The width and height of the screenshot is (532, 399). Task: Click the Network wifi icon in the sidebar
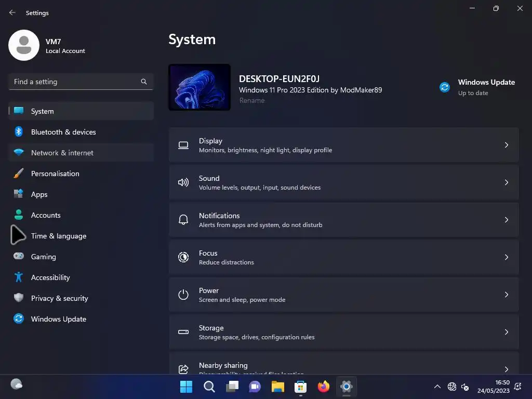[x=19, y=152]
